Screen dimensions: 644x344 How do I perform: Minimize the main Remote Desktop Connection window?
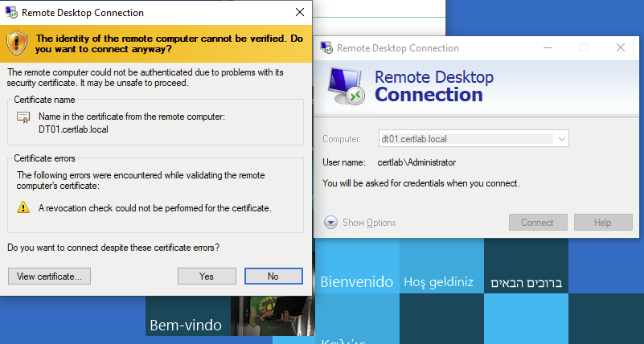(547, 48)
